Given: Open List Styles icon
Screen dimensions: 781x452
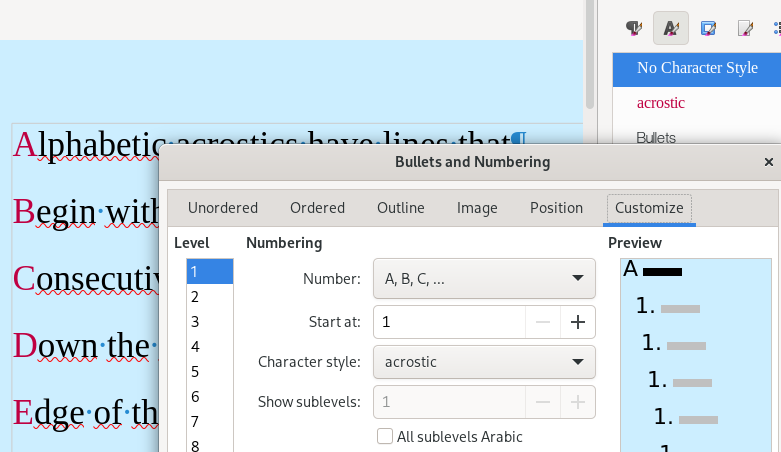Looking at the screenshot, I should pos(776,28).
